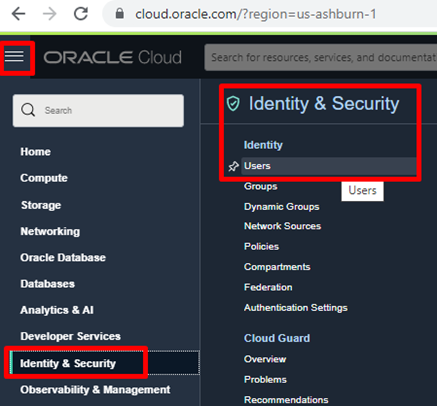Open the Compute category
Screen dimensions: 437x406
(44, 178)
